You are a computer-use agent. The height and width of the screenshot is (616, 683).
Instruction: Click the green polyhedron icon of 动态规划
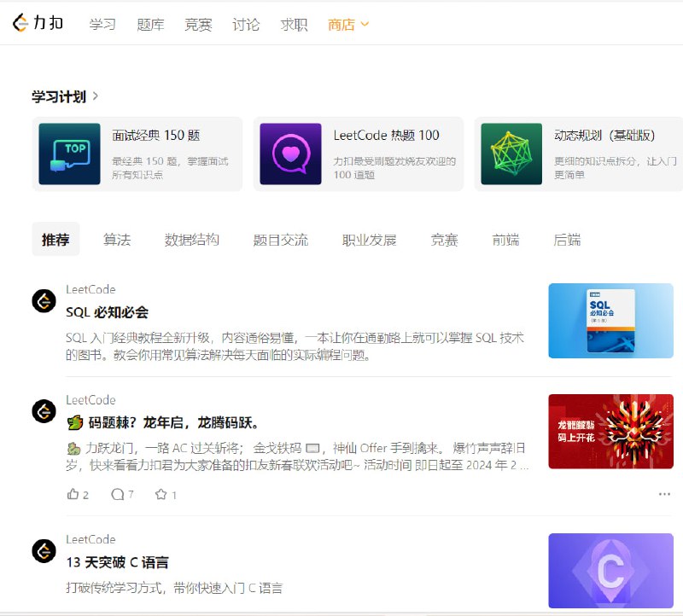pyautogui.click(x=511, y=154)
